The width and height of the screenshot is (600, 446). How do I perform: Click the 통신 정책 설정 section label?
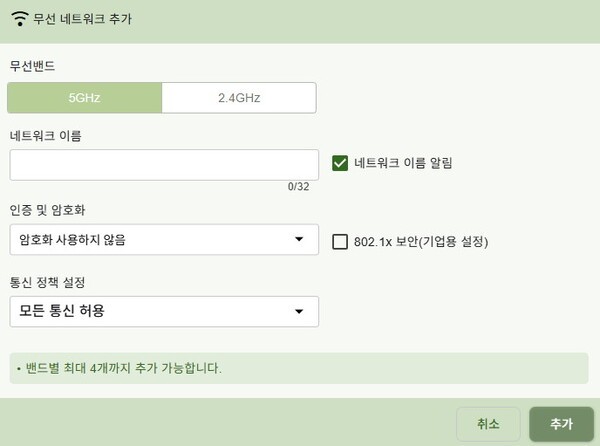(x=47, y=282)
